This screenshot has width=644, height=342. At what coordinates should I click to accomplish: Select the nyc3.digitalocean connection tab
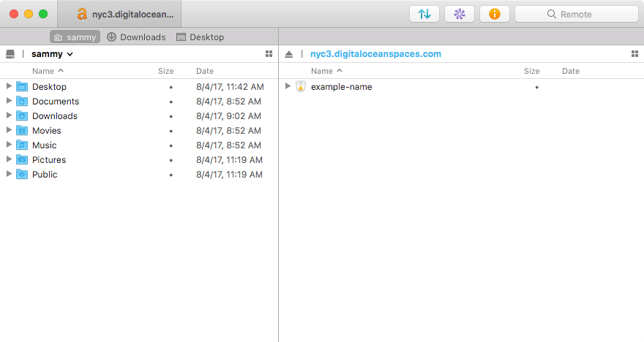click(x=119, y=15)
